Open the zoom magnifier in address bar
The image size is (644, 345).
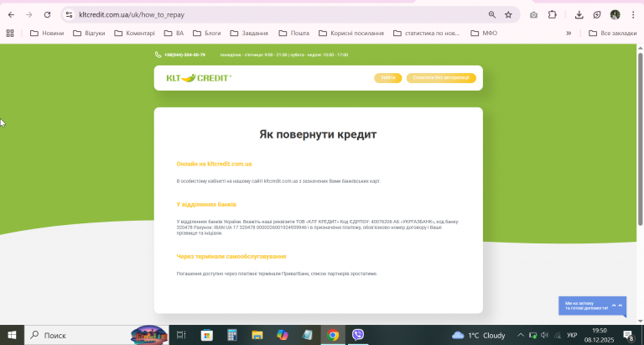[492, 15]
